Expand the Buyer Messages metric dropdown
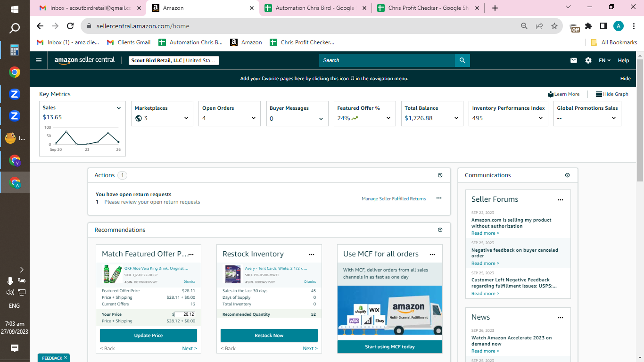Screen dimensions: 644x362 321,119
